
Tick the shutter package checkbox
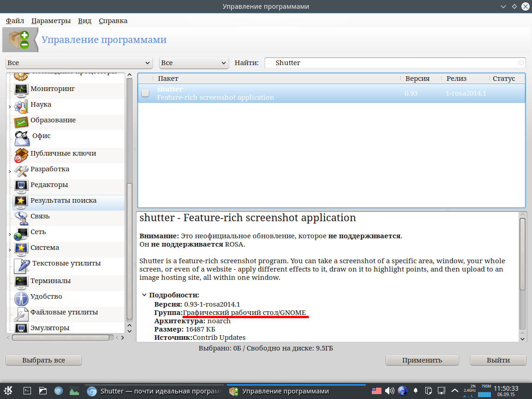[x=145, y=93]
